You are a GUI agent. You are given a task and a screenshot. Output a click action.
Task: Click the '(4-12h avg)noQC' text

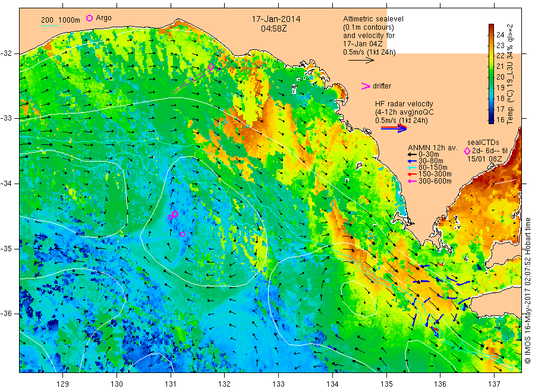pyautogui.click(x=404, y=112)
